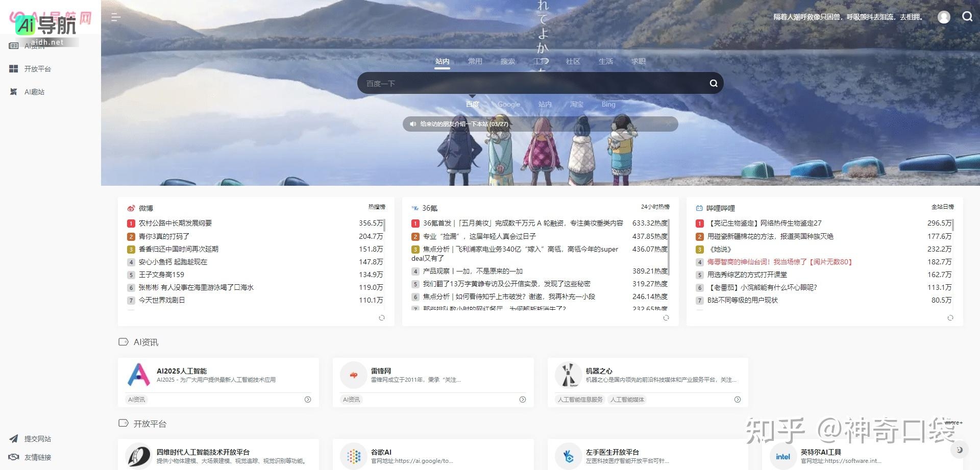Click the 机器之心 logo icon

click(x=568, y=375)
